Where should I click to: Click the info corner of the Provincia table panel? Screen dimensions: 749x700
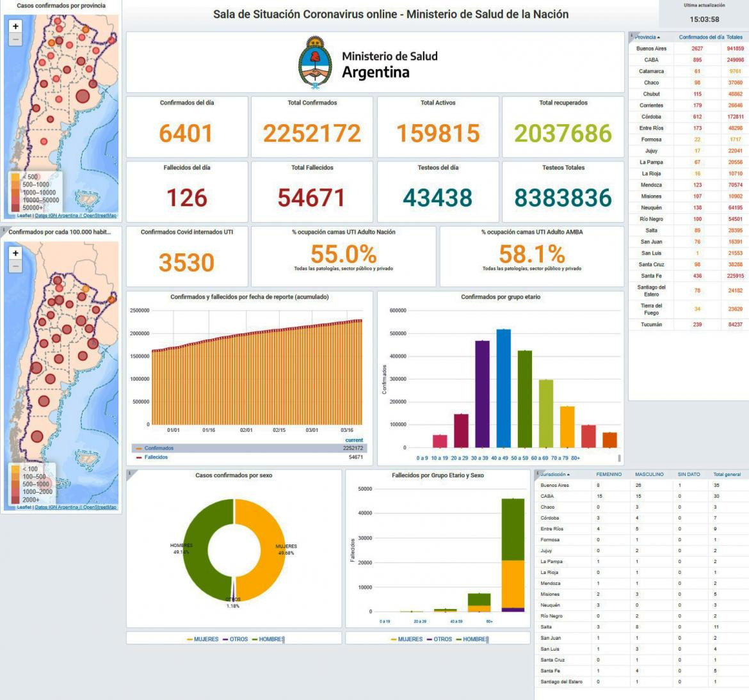point(632,35)
